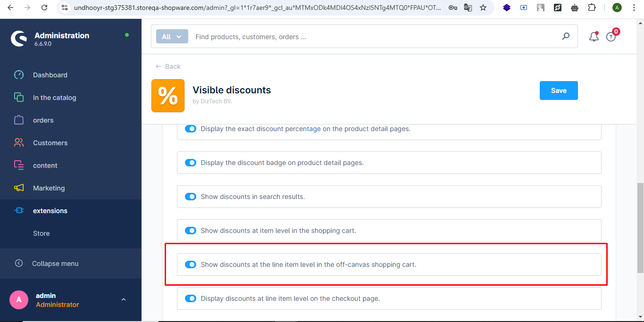
Task: Click the 'Visible discounts' heading
Action: point(232,90)
